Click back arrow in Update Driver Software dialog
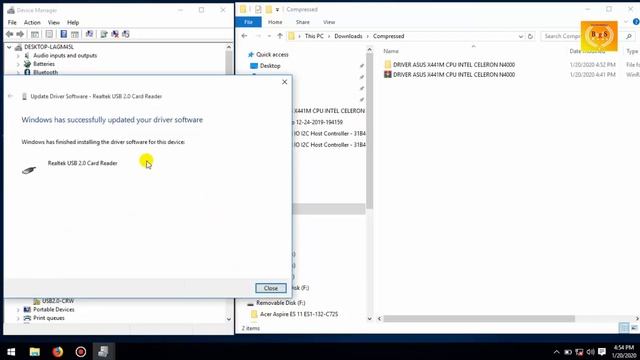 [x=11, y=96]
